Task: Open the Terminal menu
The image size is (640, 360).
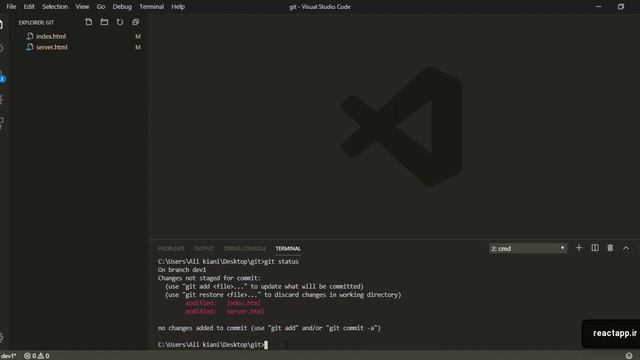Action: tap(151, 7)
